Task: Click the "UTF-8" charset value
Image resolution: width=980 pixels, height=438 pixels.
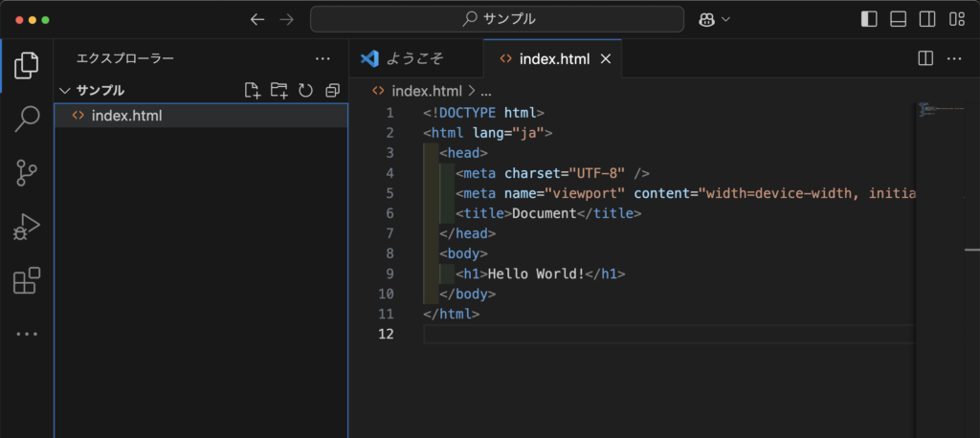Action: pos(596,173)
